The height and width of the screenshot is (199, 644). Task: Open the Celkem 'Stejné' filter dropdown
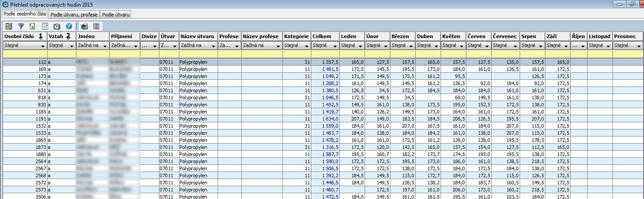pos(335,45)
